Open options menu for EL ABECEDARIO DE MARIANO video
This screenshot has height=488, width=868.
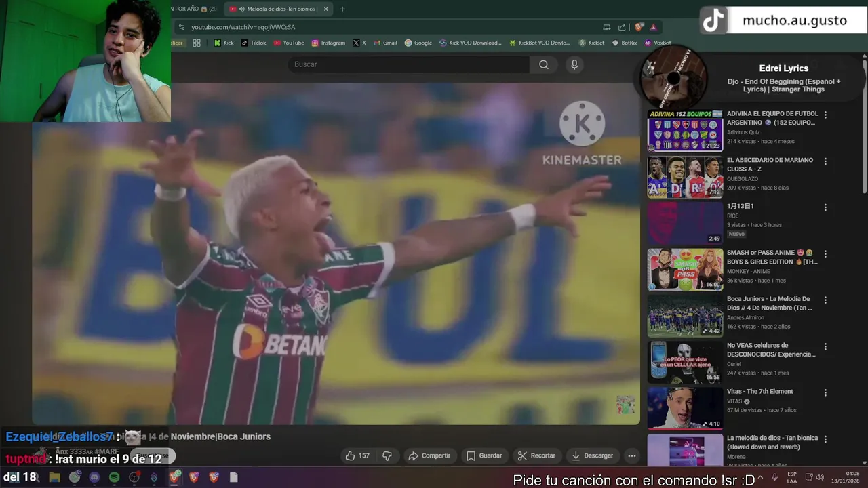click(x=825, y=161)
